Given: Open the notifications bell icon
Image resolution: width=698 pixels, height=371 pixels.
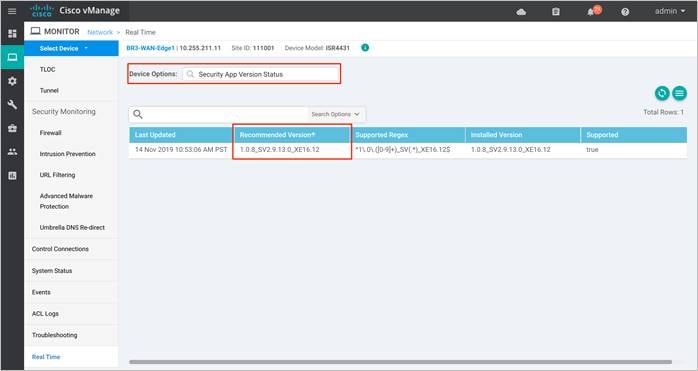Looking at the screenshot, I should tap(590, 12).
